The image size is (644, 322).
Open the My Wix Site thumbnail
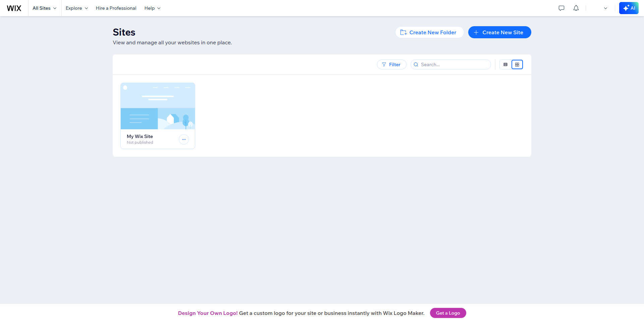pyautogui.click(x=158, y=106)
